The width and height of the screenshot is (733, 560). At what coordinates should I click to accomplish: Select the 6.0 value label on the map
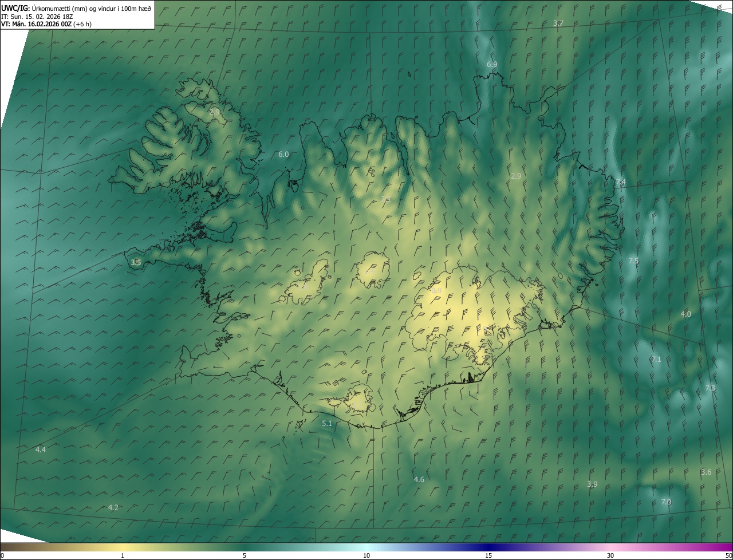[283, 155]
